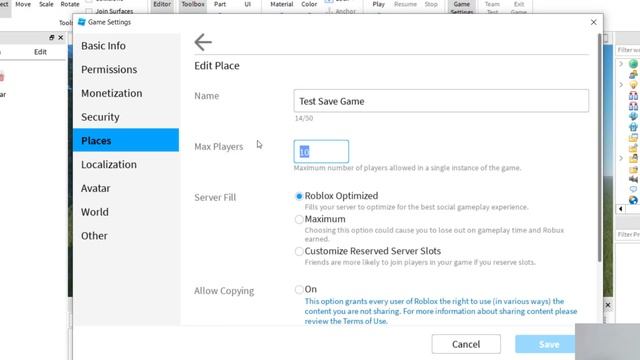
Task: Select the Move tool in the ribbon
Action: tap(23, 5)
